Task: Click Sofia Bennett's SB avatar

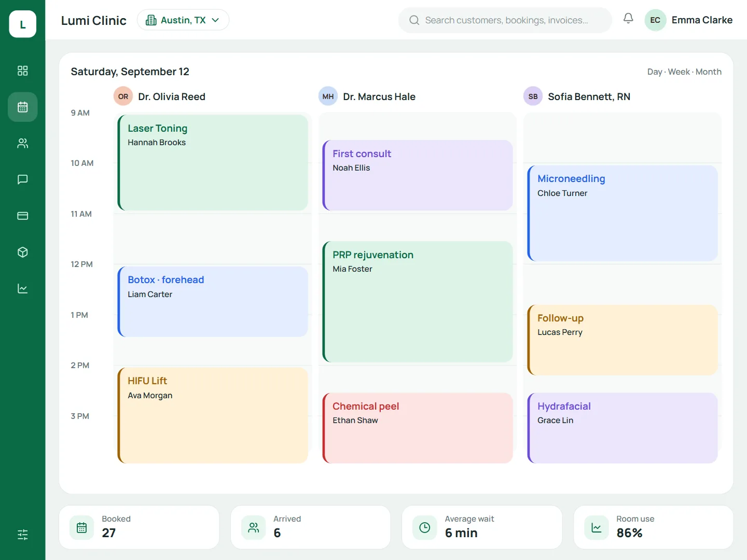Action: 533,96
